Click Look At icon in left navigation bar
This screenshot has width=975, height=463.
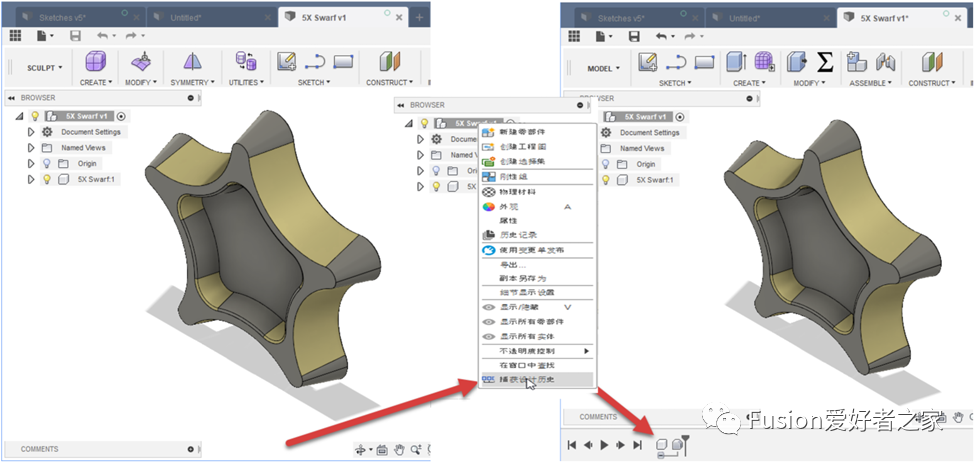(382, 450)
